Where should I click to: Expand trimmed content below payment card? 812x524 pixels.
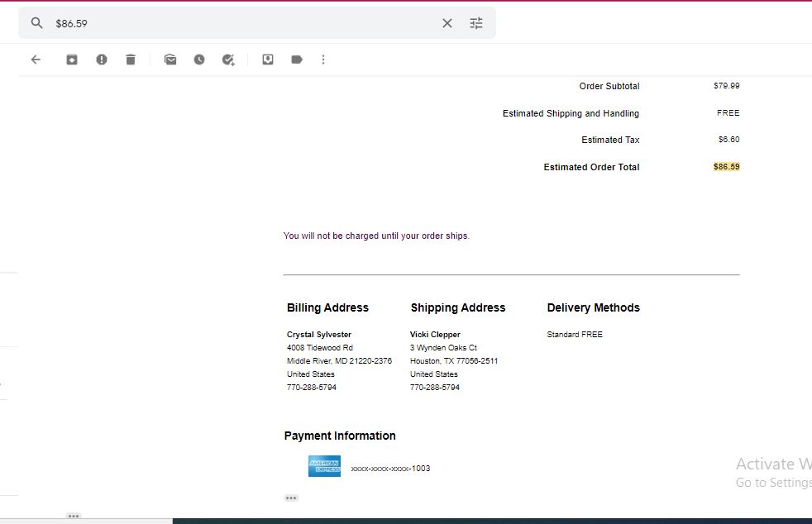click(x=291, y=498)
